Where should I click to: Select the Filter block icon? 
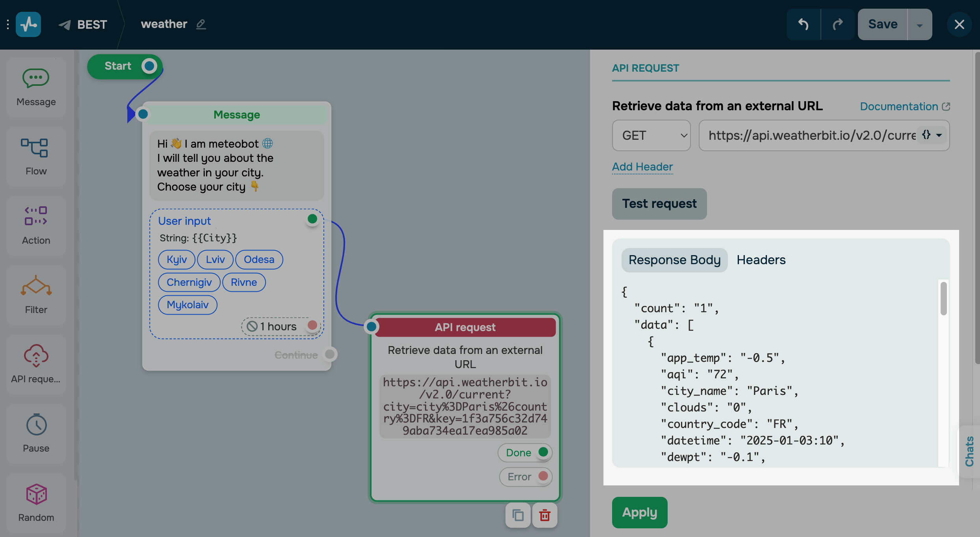click(36, 286)
